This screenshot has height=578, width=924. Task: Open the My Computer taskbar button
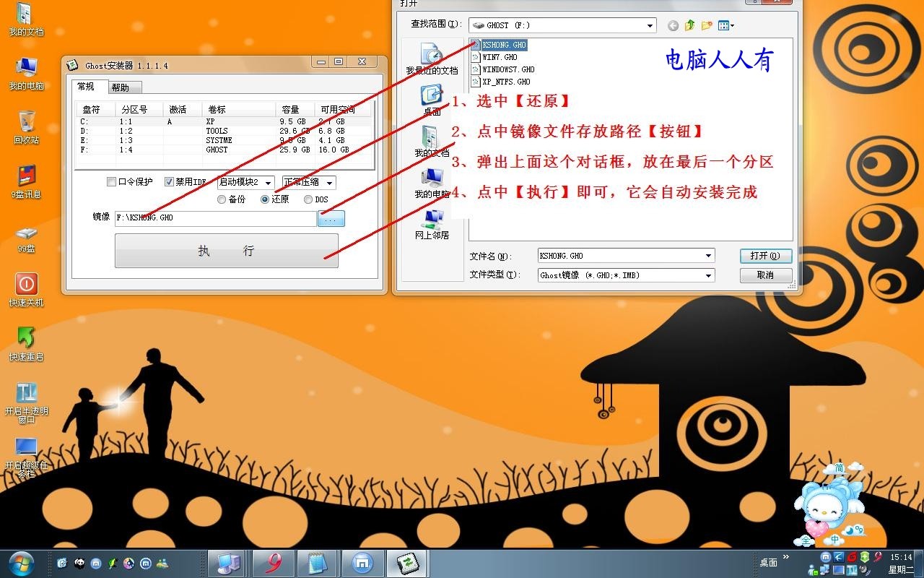click(x=229, y=563)
